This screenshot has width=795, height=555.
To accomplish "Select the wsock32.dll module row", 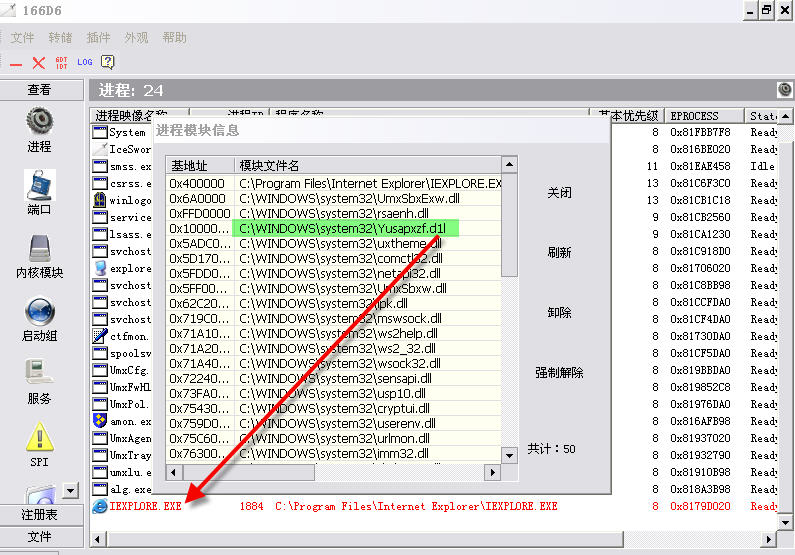I will (334, 363).
